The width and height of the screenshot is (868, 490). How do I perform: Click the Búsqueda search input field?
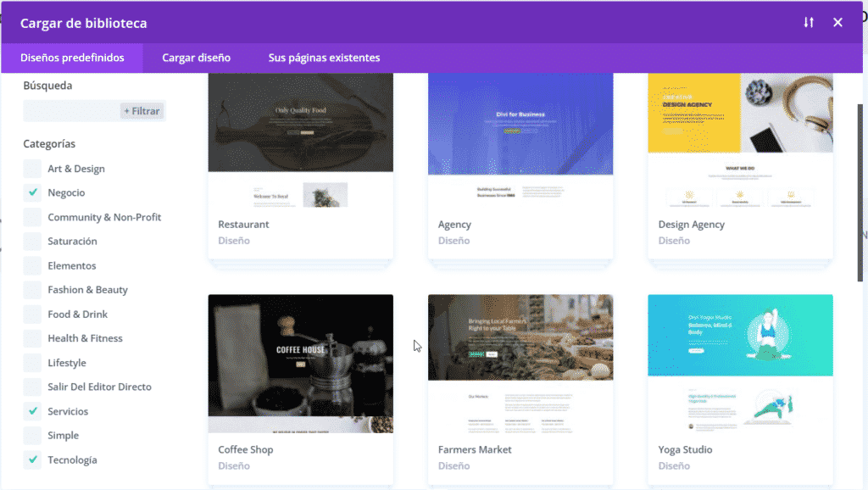coord(71,111)
